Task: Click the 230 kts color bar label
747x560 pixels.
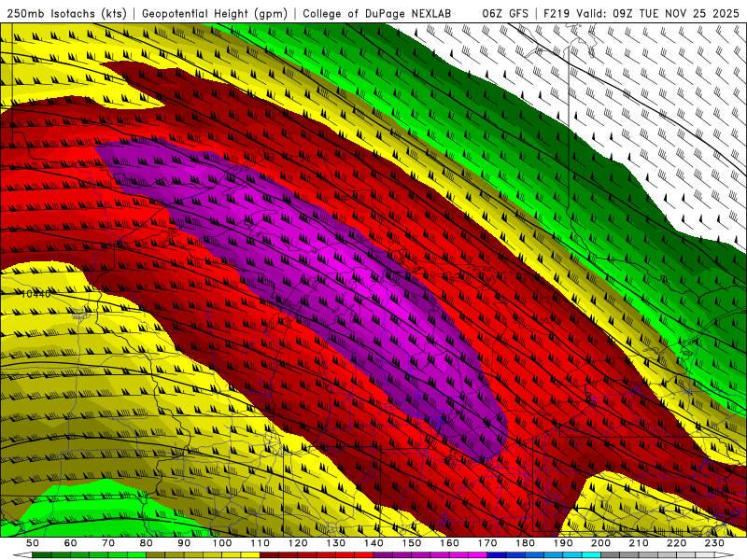Action: pyautogui.click(x=714, y=543)
